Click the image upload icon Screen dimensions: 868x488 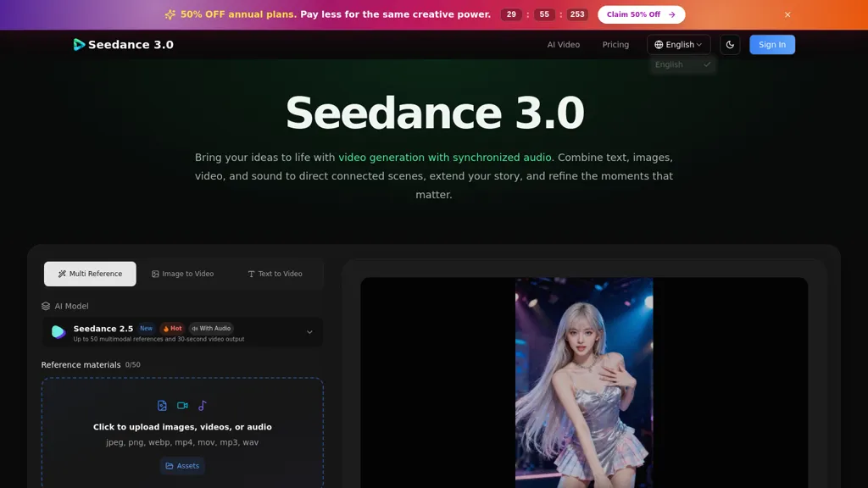[162, 406]
